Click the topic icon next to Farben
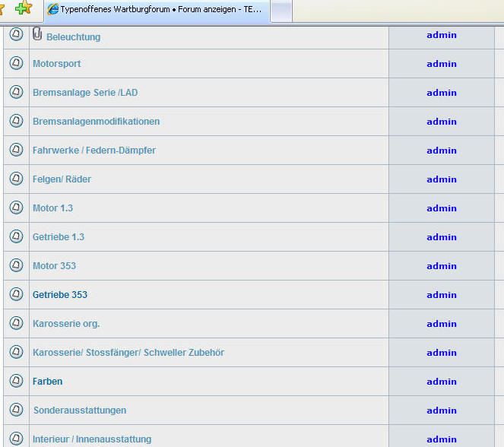The image size is (504, 447). [16, 382]
